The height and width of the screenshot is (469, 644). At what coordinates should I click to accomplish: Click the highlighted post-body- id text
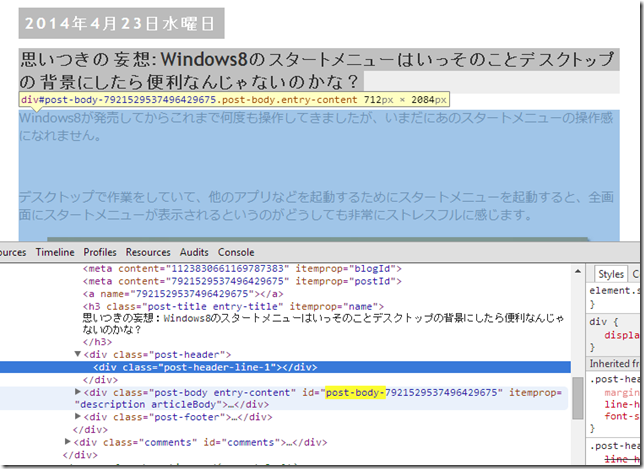click(x=355, y=393)
